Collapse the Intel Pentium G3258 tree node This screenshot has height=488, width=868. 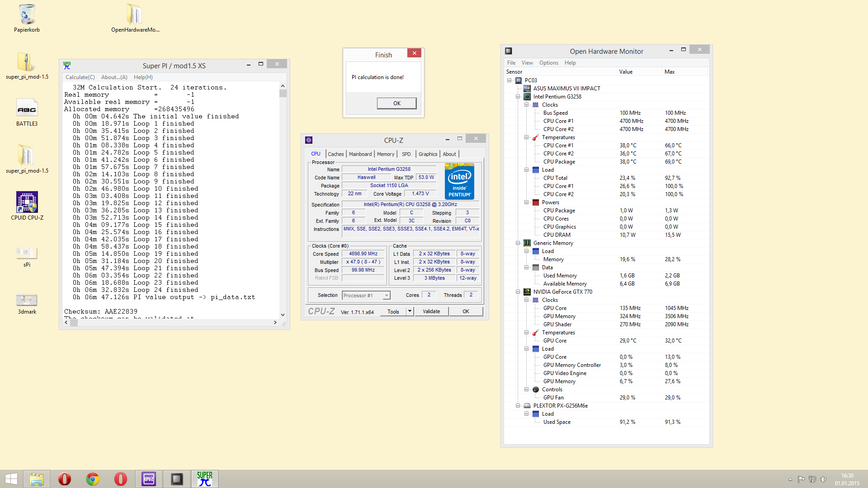(x=518, y=97)
